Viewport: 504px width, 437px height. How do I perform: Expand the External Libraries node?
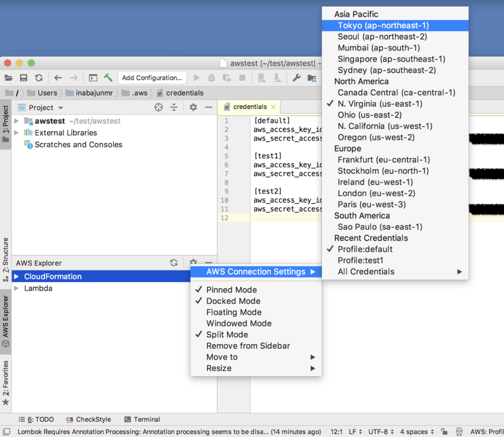tap(16, 133)
